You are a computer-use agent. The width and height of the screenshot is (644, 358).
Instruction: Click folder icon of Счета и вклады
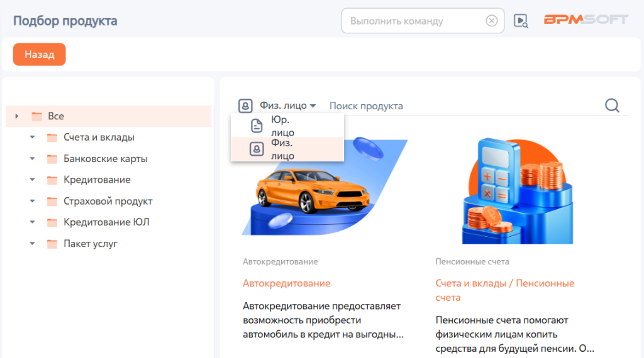(x=52, y=138)
